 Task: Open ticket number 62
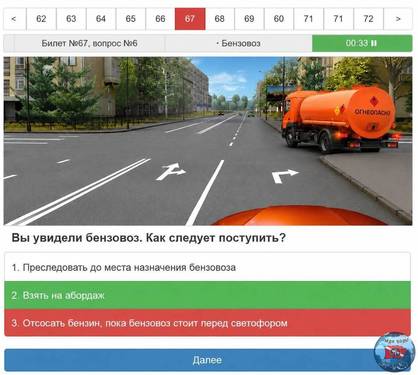point(41,19)
